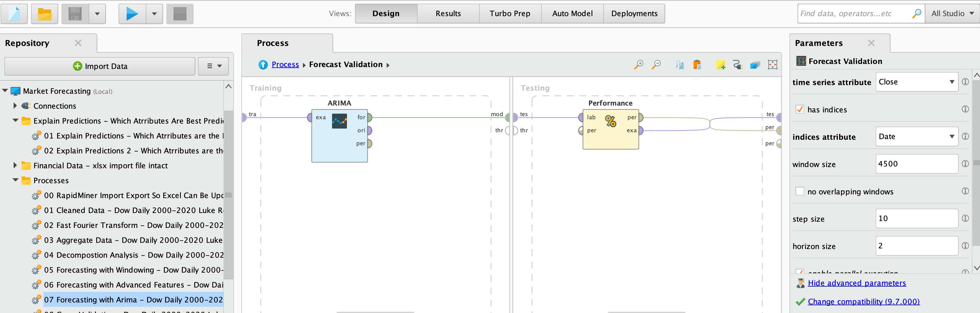
Task: Show info for no overlapping windows
Action: (965, 191)
